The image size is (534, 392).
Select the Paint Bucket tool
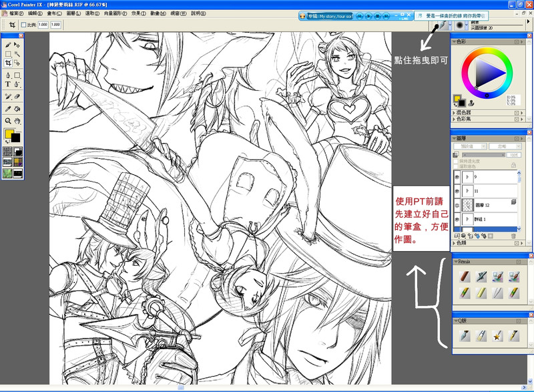(17, 109)
